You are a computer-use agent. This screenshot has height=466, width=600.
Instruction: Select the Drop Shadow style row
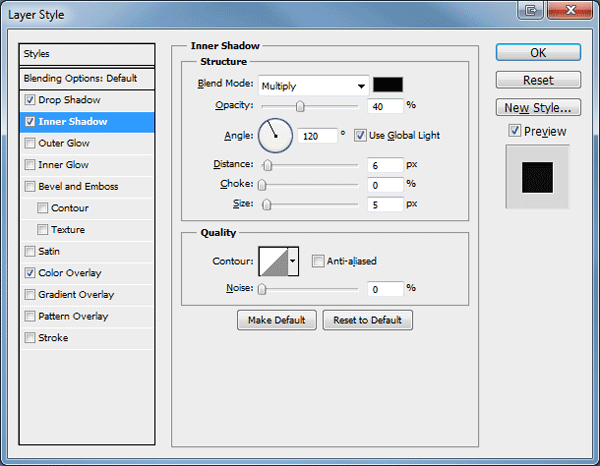point(87,100)
